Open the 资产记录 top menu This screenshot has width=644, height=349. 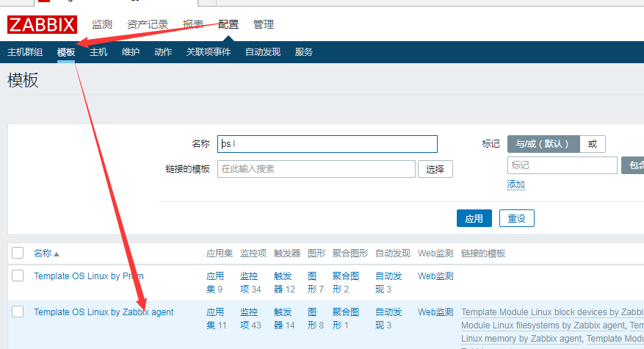148,25
